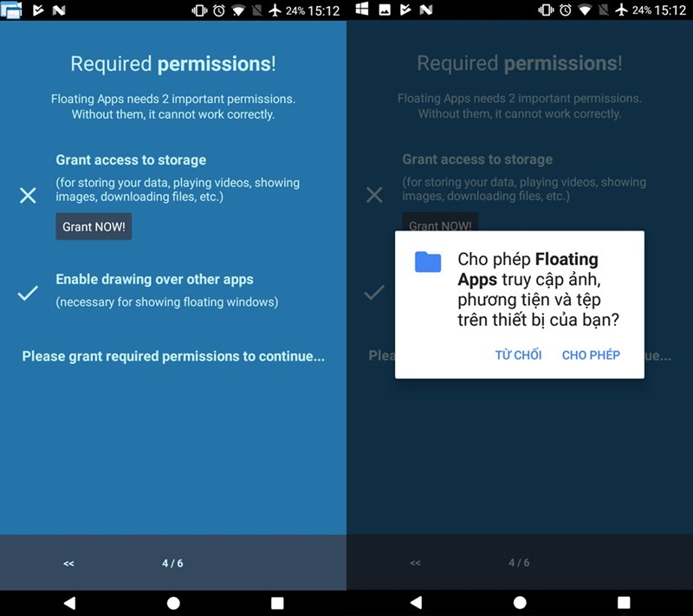Tap Floating Apps notification icon, left status bar
Screen dimensions: 693x616
(x=11, y=10)
